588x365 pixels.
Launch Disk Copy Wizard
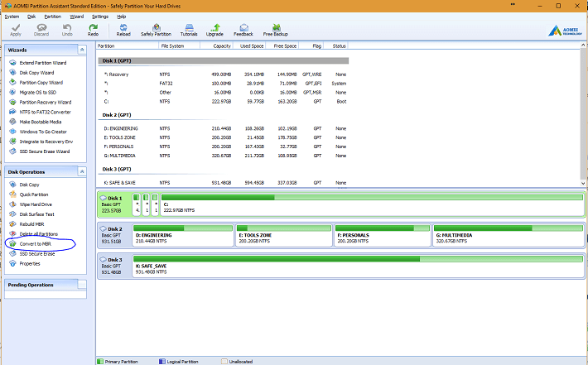pyautogui.click(x=36, y=73)
